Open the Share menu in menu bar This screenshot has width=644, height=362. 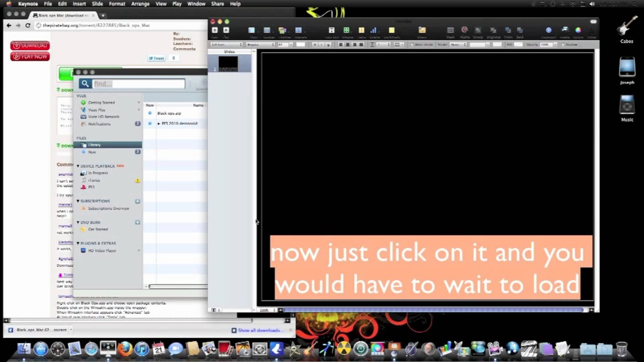[x=217, y=4]
